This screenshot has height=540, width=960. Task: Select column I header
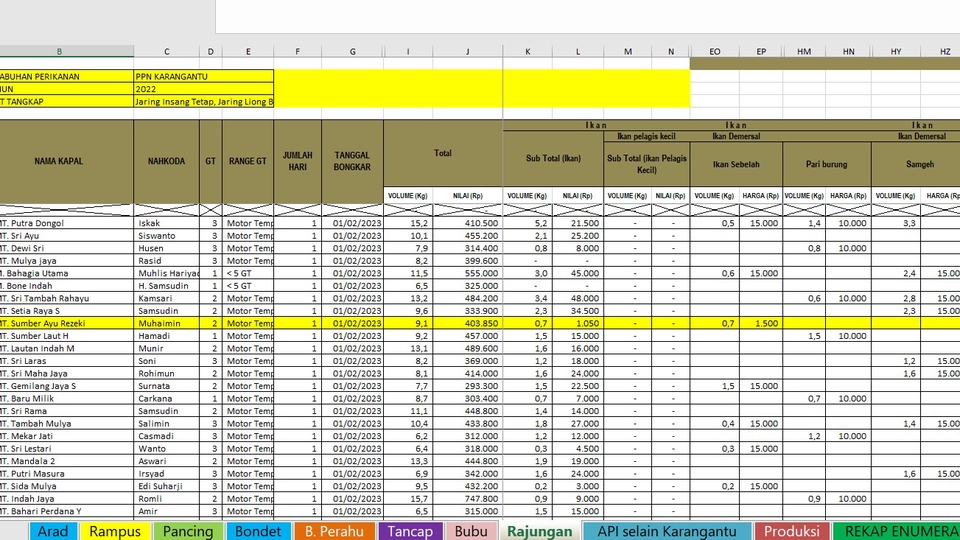coord(408,51)
